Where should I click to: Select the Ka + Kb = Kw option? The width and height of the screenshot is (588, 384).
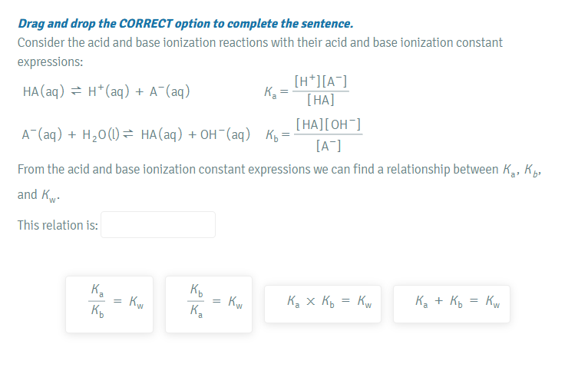[451, 304]
